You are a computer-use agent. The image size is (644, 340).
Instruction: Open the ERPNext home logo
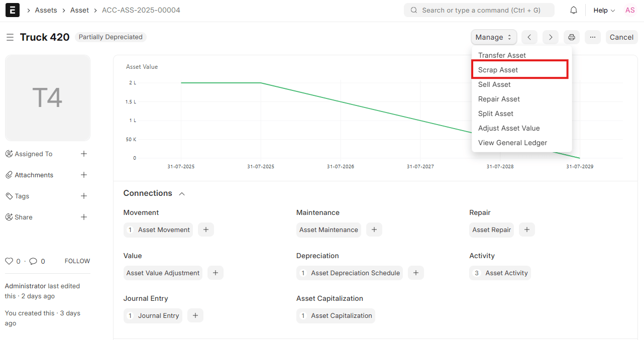coord(13,10)
